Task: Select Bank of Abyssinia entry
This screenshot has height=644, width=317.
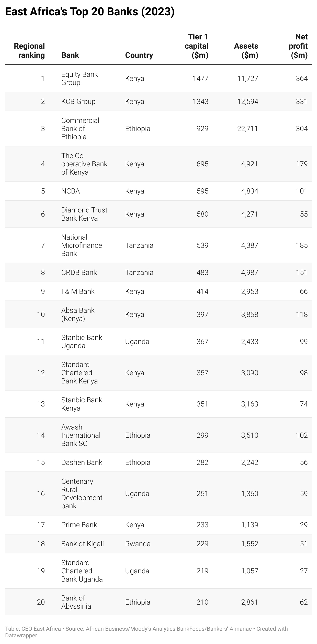Action: coord(76,602)
